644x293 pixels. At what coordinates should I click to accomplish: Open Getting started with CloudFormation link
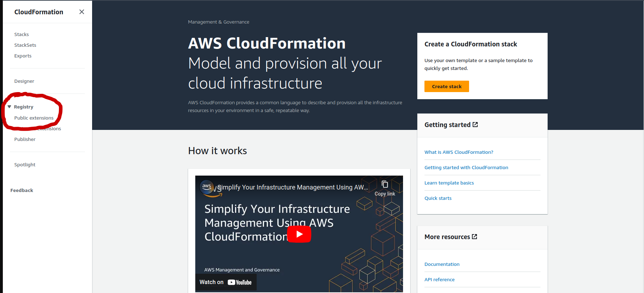pos(466,167)
